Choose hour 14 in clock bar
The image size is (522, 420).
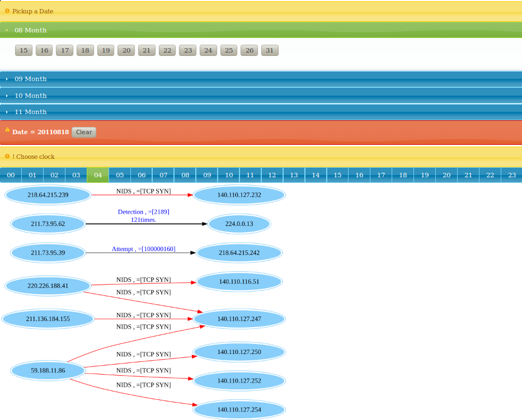tap(316, 175)
